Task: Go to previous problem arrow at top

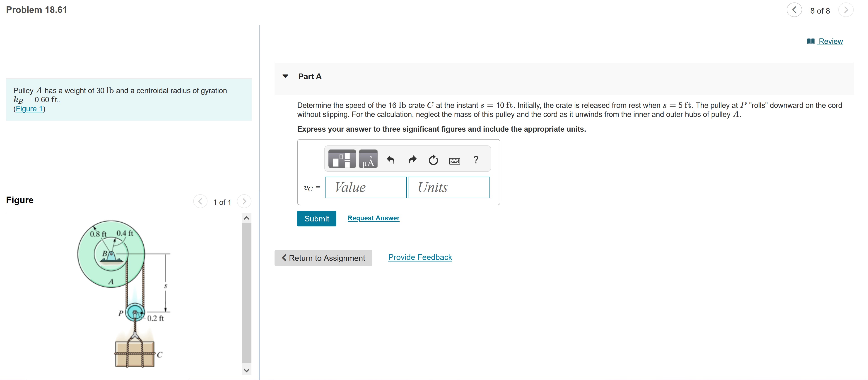Action: point(794,10)
